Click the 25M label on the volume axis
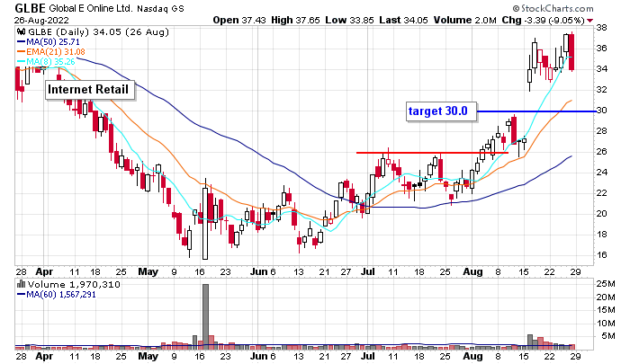Screen dimensions: 630x364 [606, 284]
